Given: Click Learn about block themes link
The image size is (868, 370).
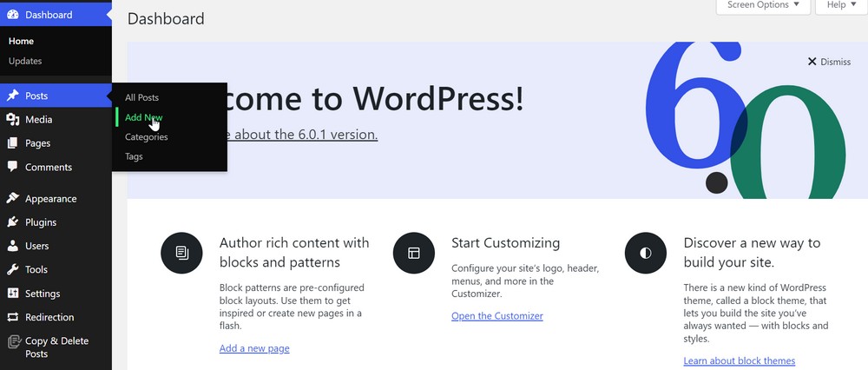Looking at the screenshot, I should [x=739, y=361].
